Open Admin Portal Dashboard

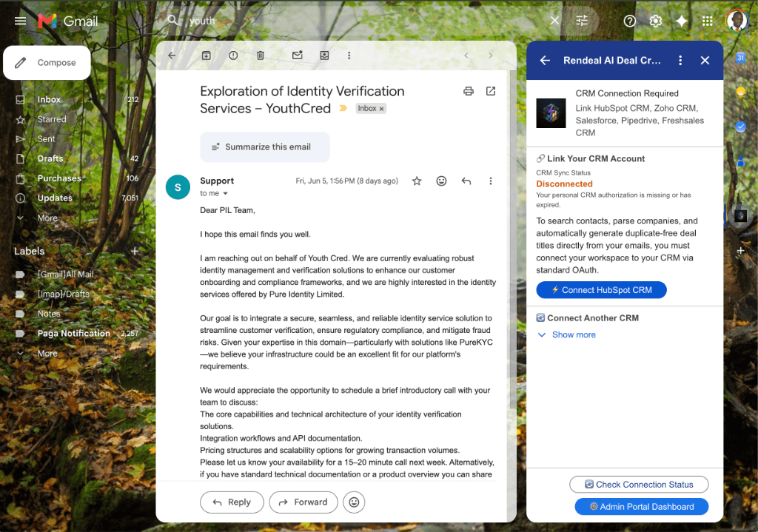pos(642,506)
